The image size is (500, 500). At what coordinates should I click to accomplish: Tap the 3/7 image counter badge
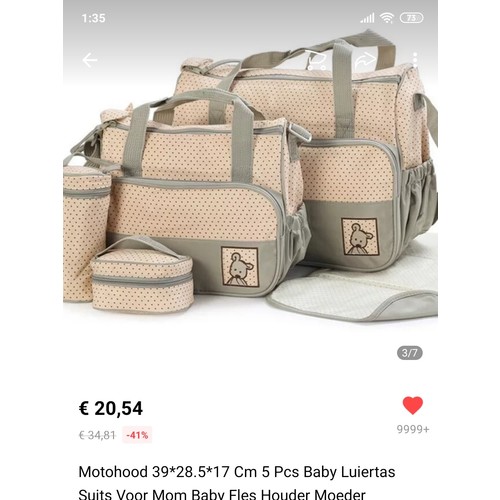(410, 353)
